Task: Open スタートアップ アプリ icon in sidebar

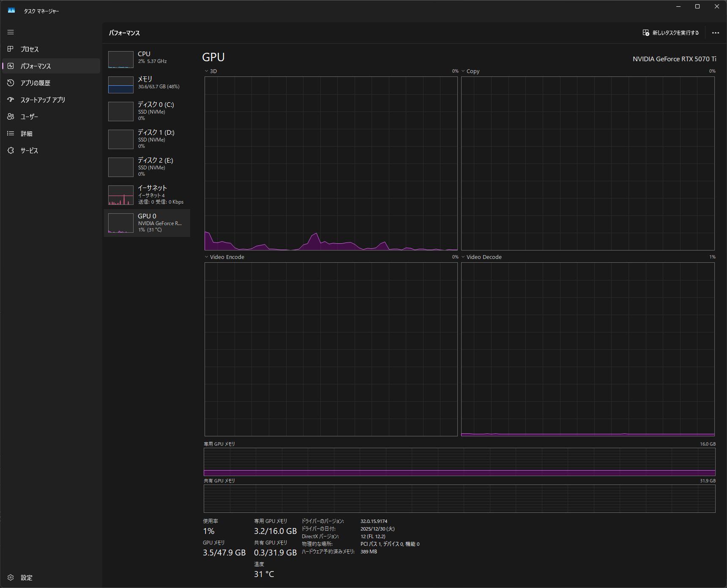Action: click(x=11, y=100)
